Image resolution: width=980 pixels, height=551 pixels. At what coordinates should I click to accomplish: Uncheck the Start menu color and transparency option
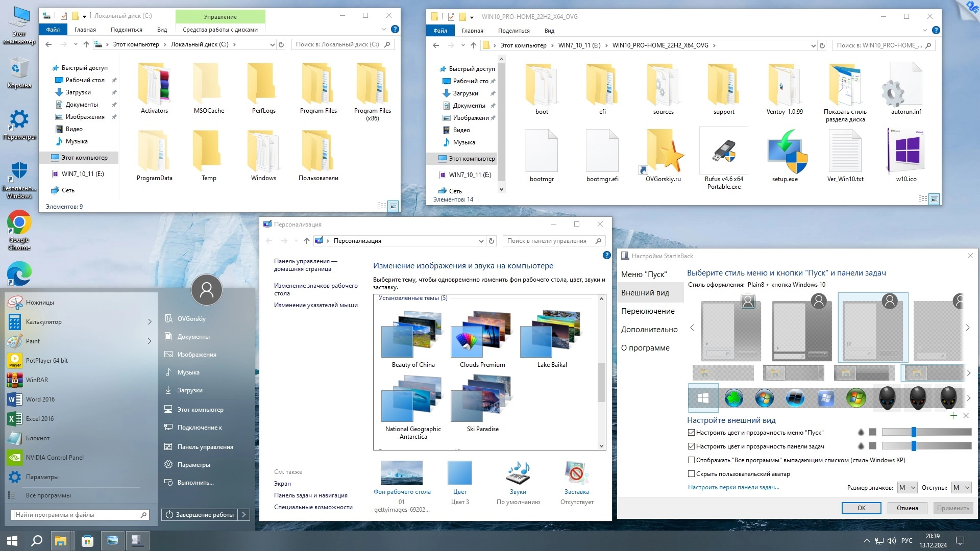pos(692,433)
